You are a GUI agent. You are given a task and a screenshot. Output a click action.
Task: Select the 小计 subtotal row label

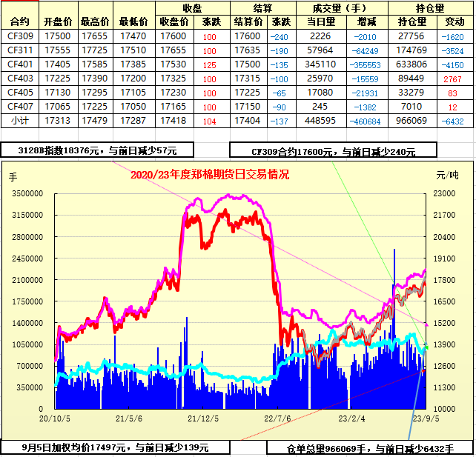pyautogui.click(x=20, y=121)
